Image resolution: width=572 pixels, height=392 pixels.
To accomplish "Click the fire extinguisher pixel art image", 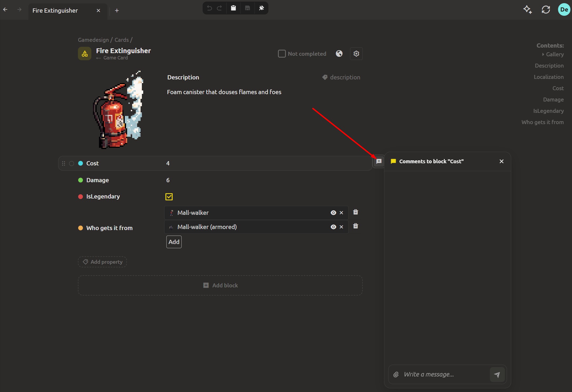I will click(118, 110).
